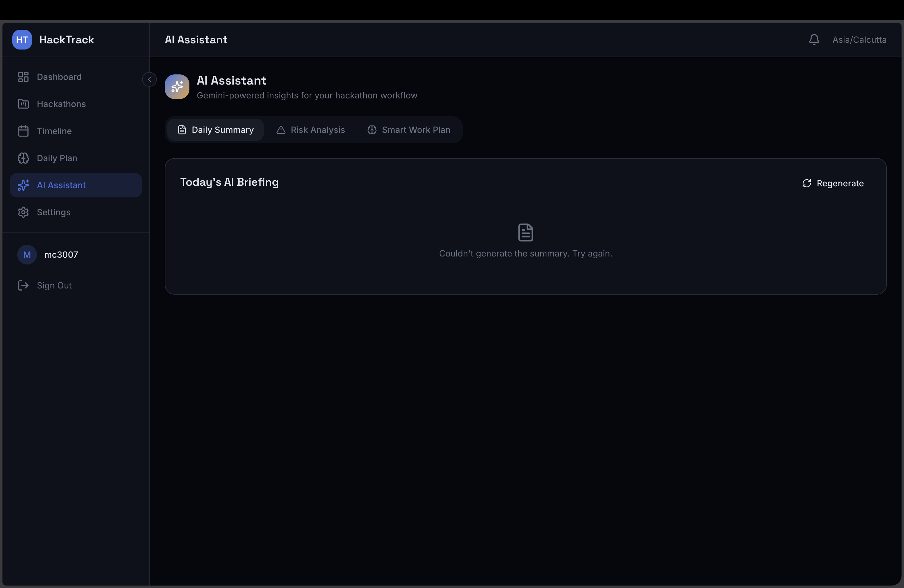The height and width of the screenshot is (588, 904).
Task: Click the Daily Plan brain icon
Action: pyautogui.click(x=23, y=158)
